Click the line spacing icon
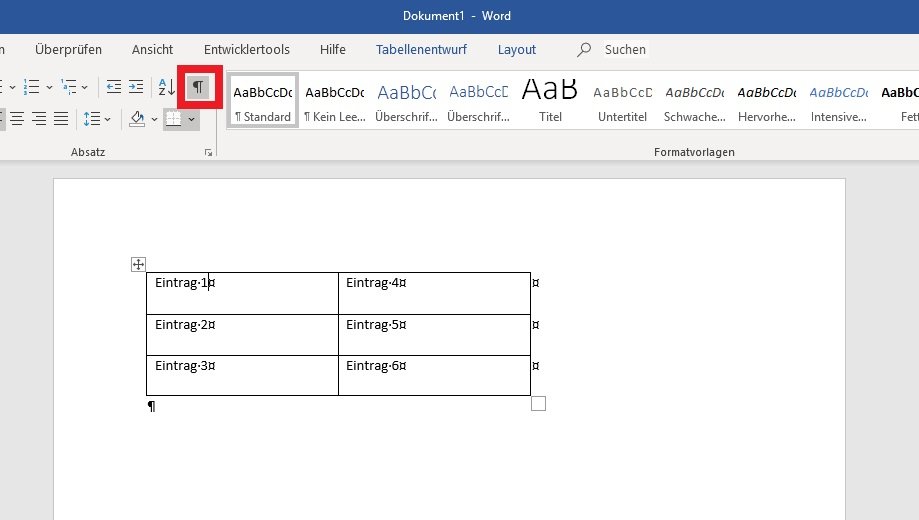 point(92,119)
